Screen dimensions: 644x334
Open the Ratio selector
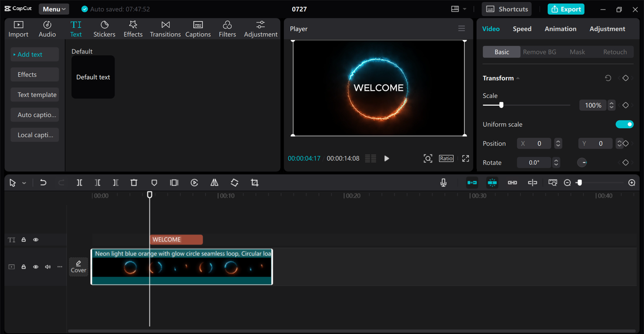[x=446, y=158]
